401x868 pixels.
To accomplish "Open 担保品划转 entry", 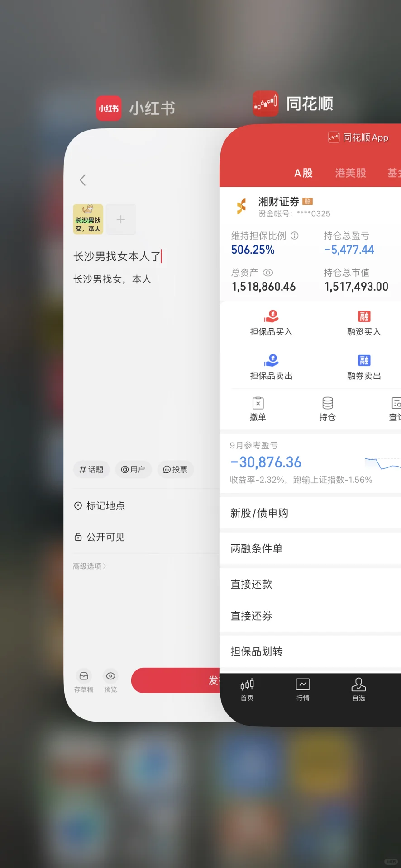I will click(x=310, y=651).
